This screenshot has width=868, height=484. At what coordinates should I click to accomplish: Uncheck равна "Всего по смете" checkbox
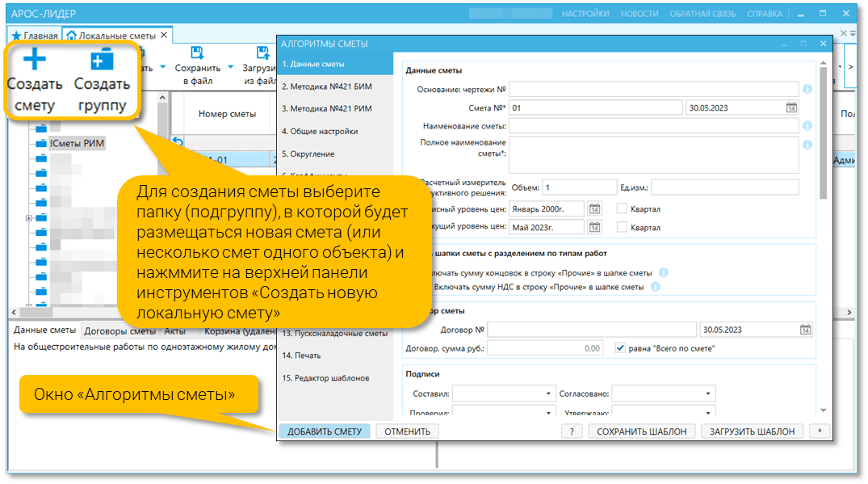(x=620, y=348)
